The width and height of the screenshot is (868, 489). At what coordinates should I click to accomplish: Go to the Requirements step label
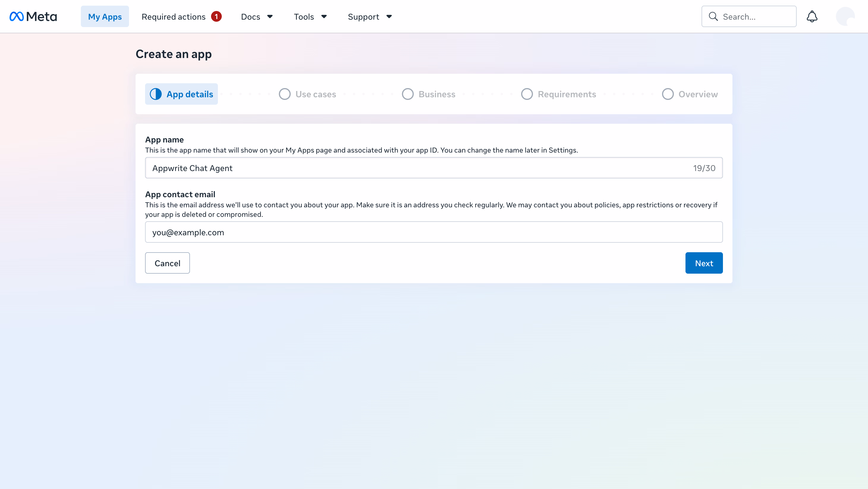pos(567,94)
